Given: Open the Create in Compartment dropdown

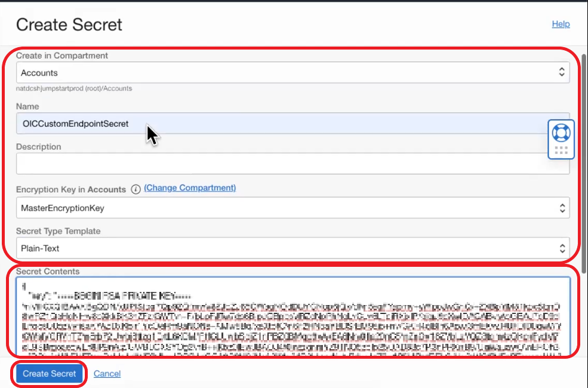Looking at the screenshot, I should point(293,72).
